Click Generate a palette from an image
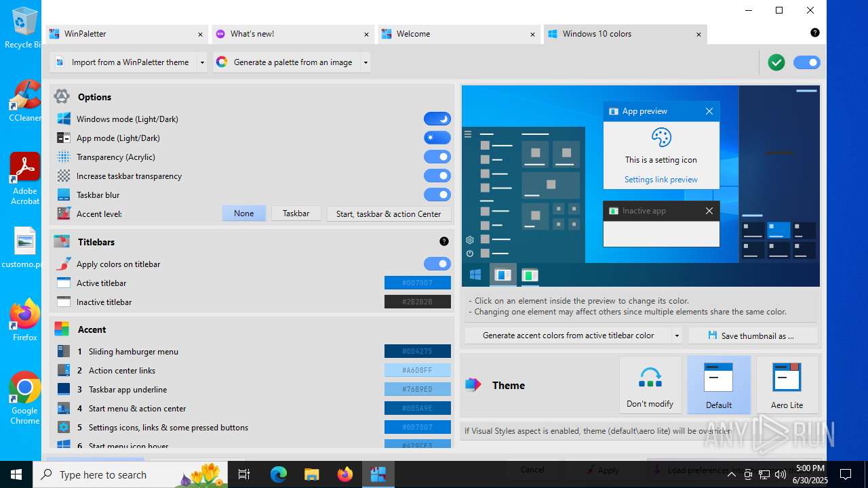868x488 pixels. [287, 62]
